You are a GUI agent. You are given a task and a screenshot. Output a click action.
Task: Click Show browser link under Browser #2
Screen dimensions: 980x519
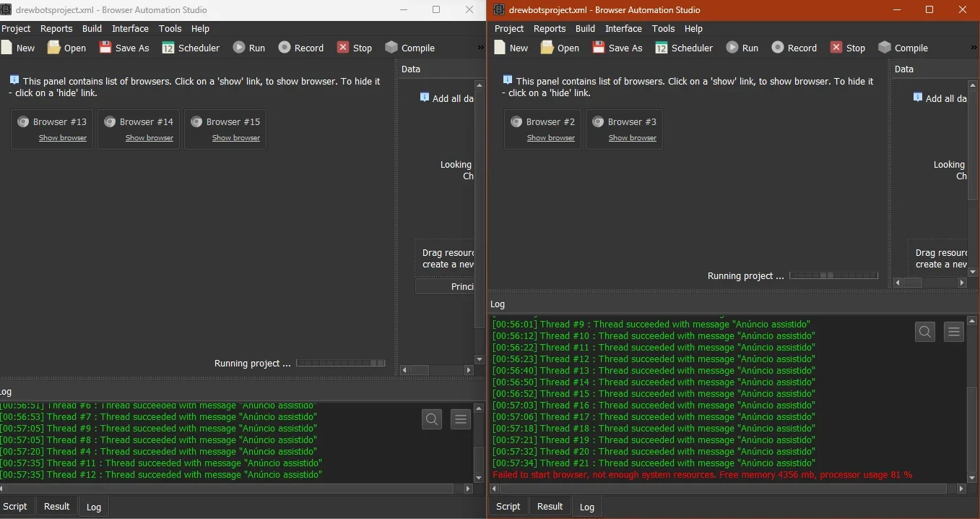coord(551,138)
